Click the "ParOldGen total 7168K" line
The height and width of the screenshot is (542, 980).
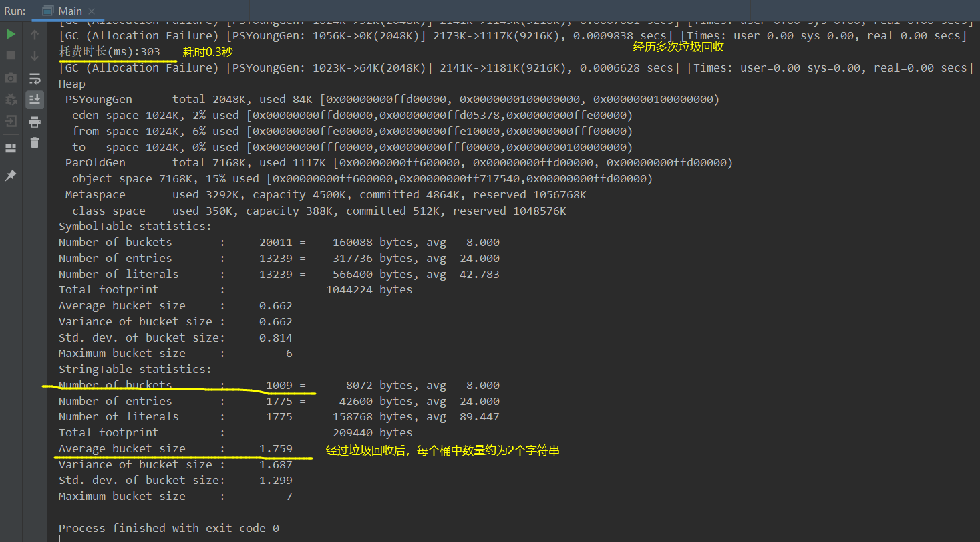click(x=399, y=162)
